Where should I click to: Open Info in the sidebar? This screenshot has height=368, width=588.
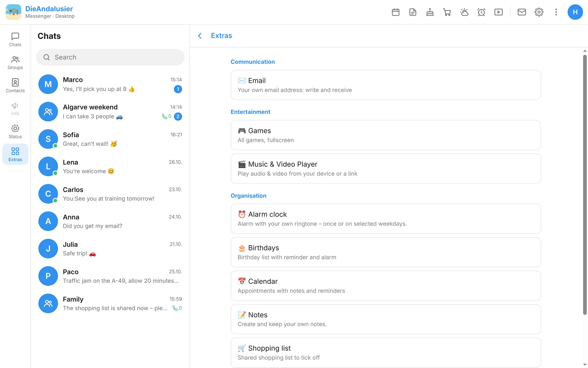click(x=15, y=109)
